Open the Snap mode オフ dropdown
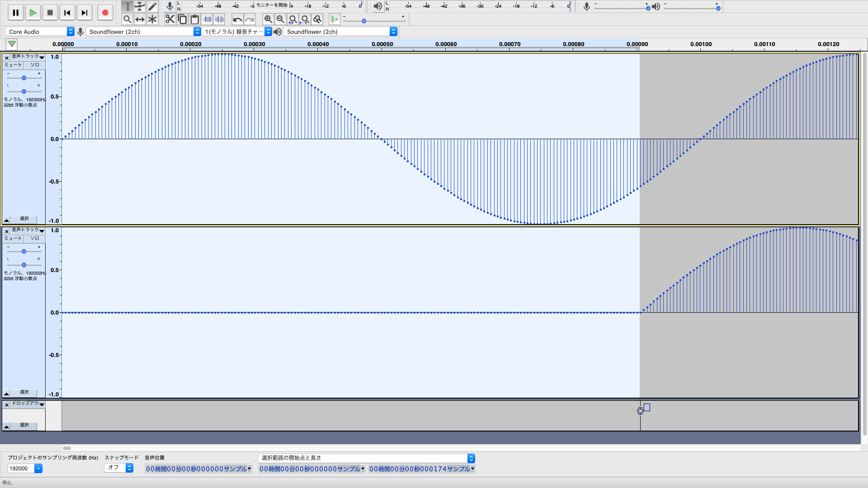This screenshot has height=488, width=868. pos(119,468)
